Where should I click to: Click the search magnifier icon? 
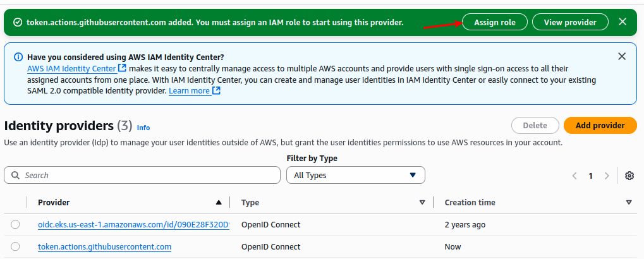[16, 175]
